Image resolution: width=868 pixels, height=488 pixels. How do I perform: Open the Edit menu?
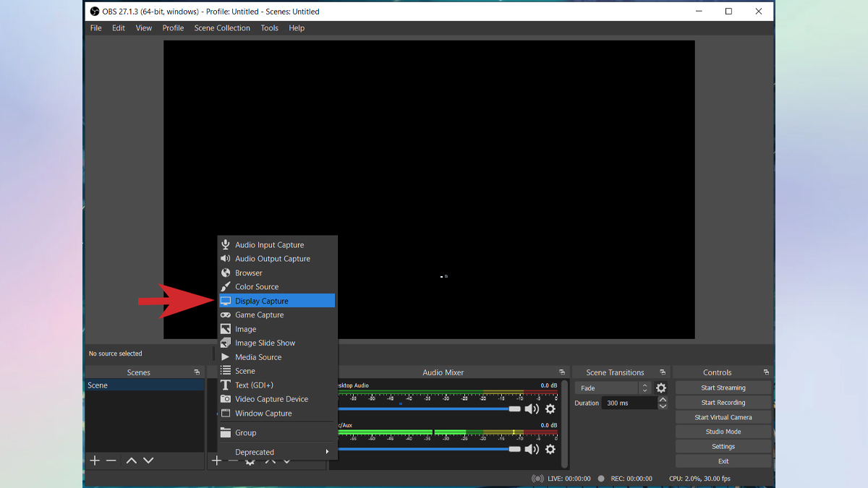(119, 28)
